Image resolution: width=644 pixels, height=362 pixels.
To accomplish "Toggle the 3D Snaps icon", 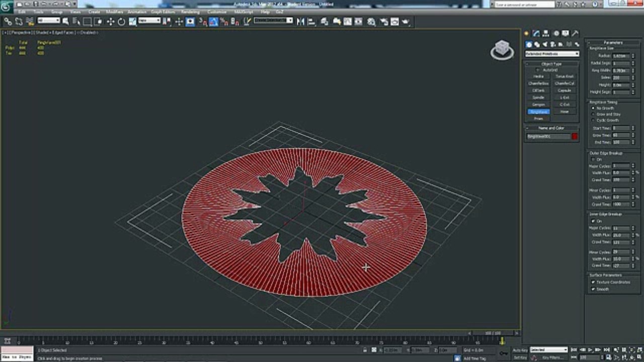I will (x=203, y=22).
